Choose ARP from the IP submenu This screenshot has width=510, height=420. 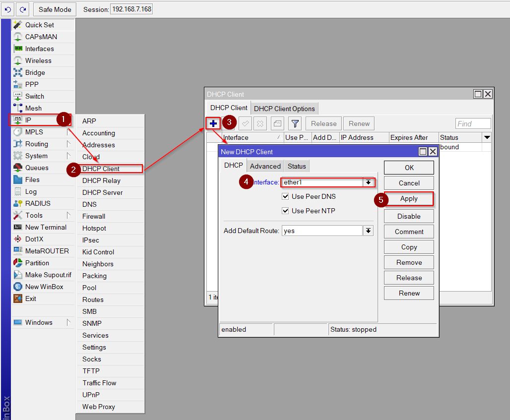(111, 121)
